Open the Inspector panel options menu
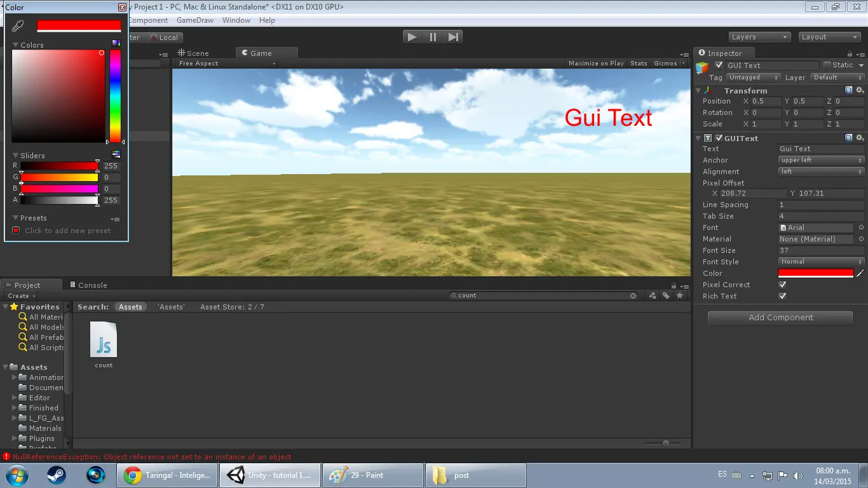 860,54
